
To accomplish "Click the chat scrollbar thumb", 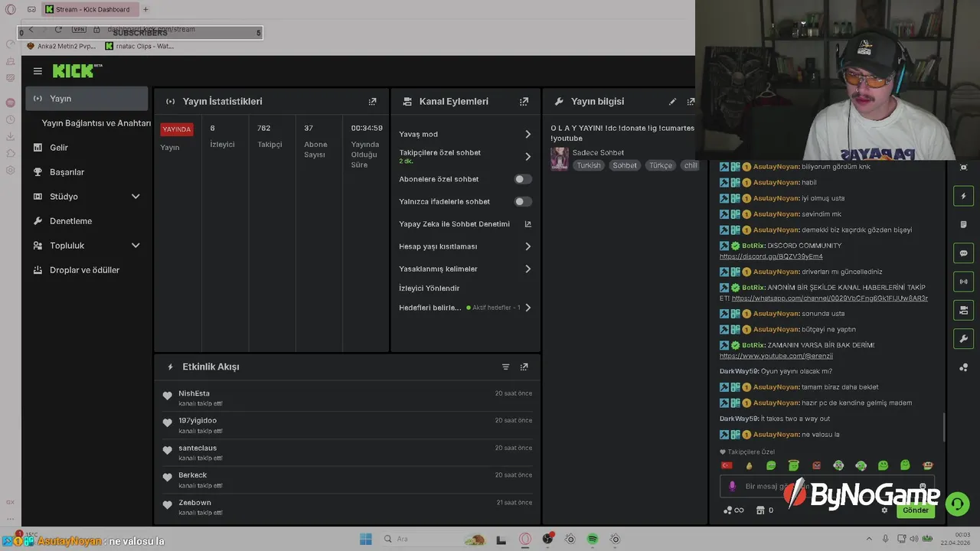I will point(944,426).
